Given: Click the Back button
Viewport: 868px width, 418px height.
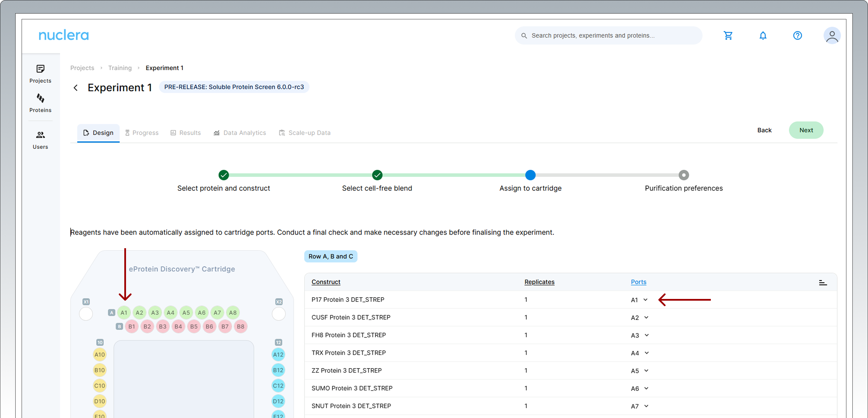Looking at the screenshot, I should tap(764, 130).
